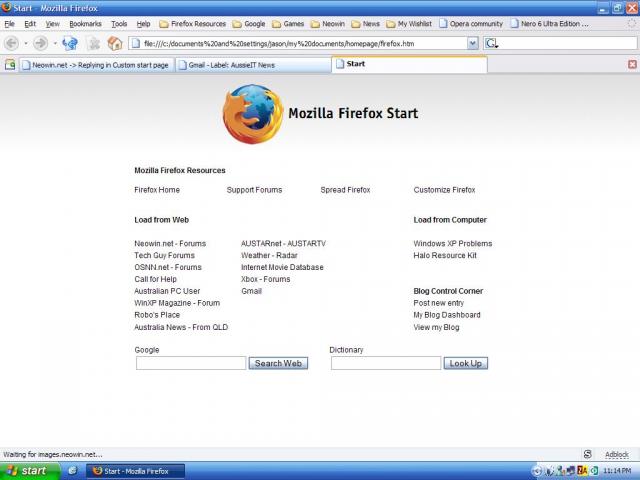Click the Firefox logo image
Screen dimensions: 640x480
(x=253, y=114)
